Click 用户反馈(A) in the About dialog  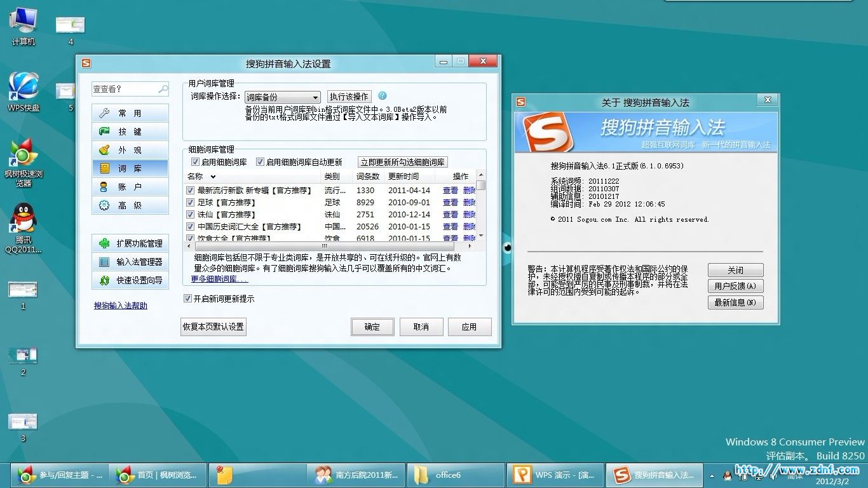(735, 286)
